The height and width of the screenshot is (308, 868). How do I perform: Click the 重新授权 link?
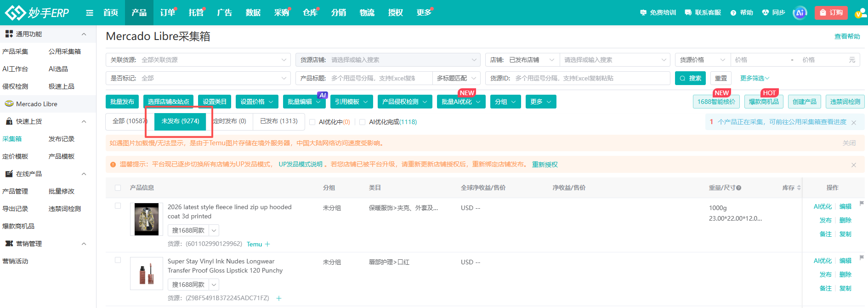pos(545,165)
